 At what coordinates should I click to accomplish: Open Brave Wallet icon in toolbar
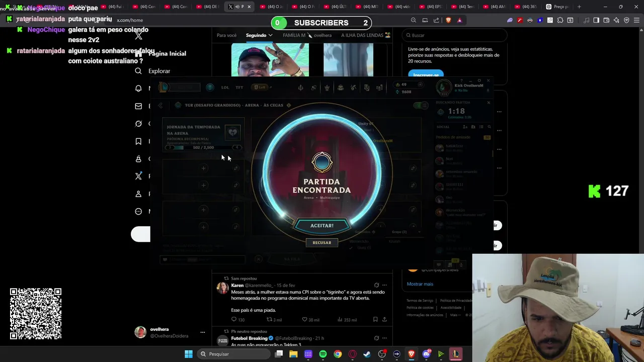pos(606,20)
